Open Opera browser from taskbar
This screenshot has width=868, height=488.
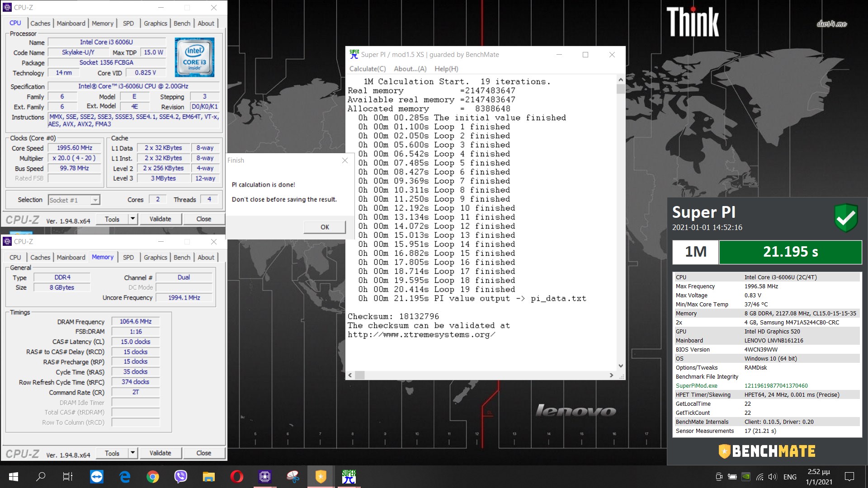[x=236, y=477]
